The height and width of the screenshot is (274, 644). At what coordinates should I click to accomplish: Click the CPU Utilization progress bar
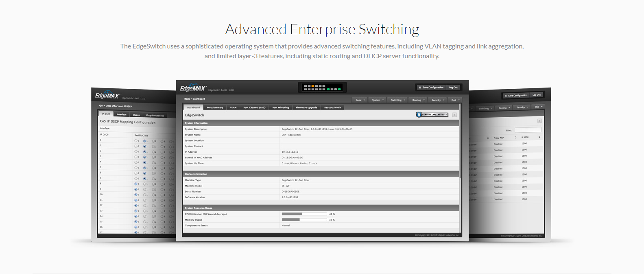[304, 214]
